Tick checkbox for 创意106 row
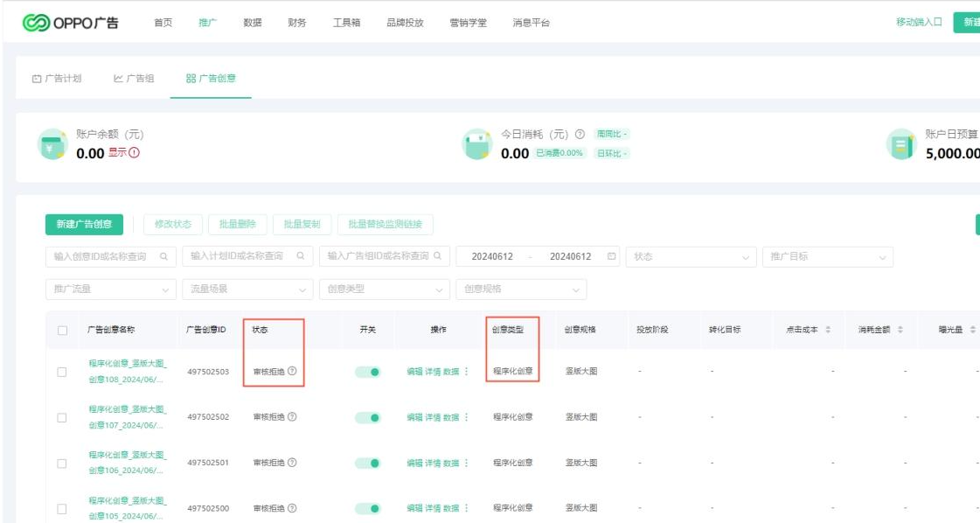 coord(62,463)
